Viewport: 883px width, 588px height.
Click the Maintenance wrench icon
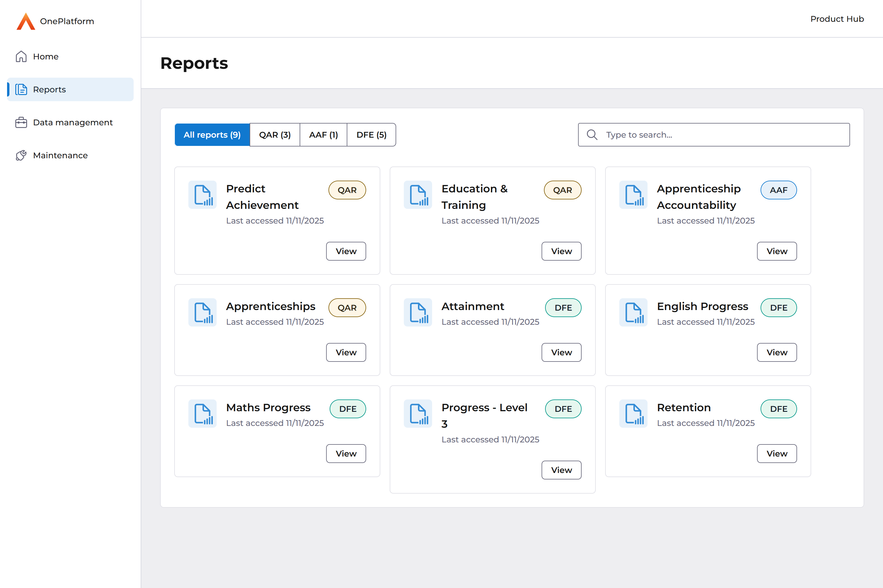point(21,155)
